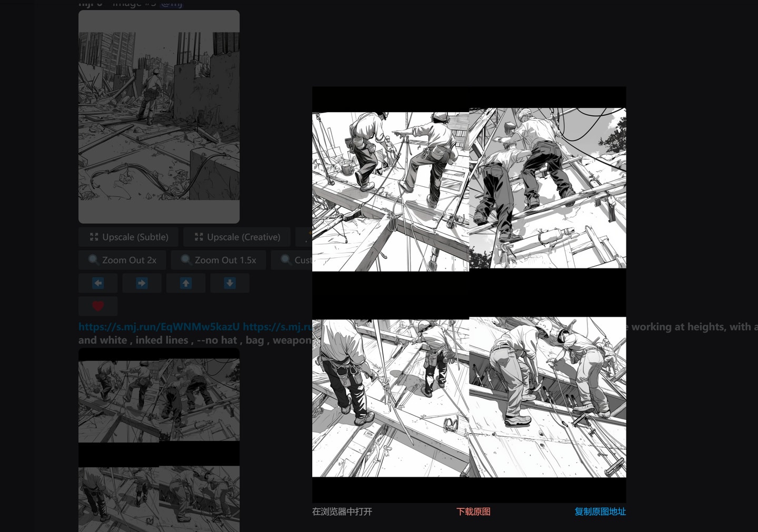Click 下载原图 to download original image
The image size is (758, 532).
(473, 511)
